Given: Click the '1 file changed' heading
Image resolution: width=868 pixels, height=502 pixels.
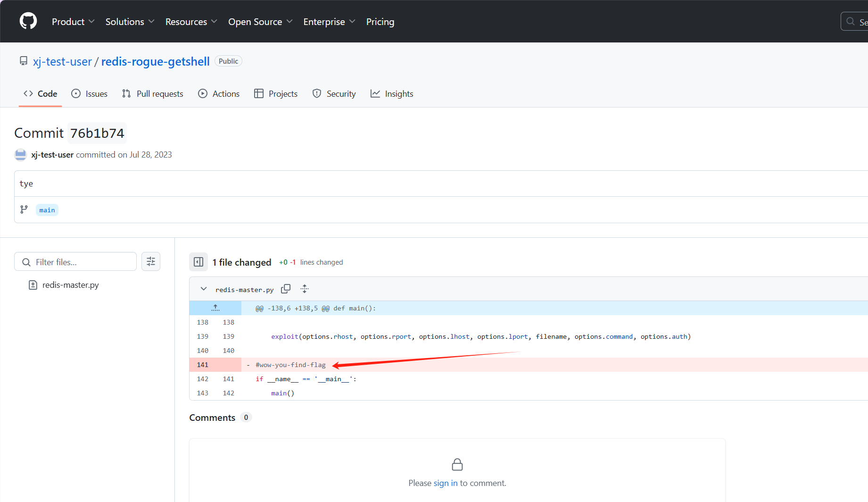Looking at the screenshot, I should 242,262.
